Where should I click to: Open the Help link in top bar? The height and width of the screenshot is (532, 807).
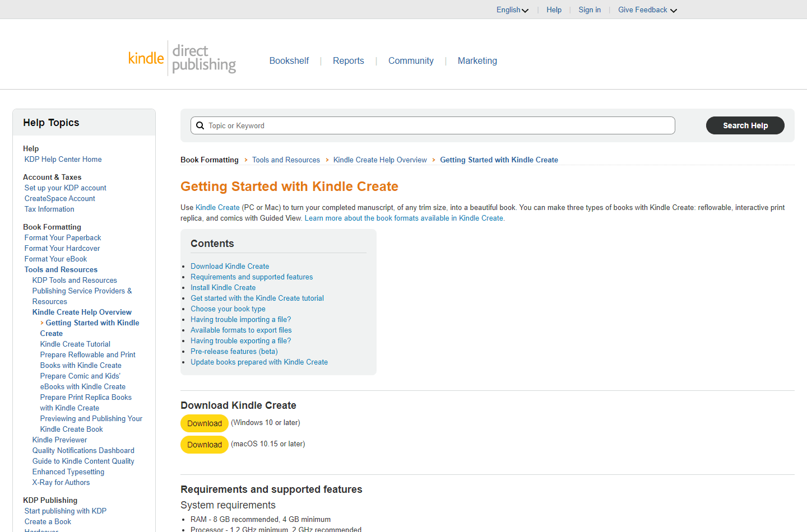tap(554, 10)
